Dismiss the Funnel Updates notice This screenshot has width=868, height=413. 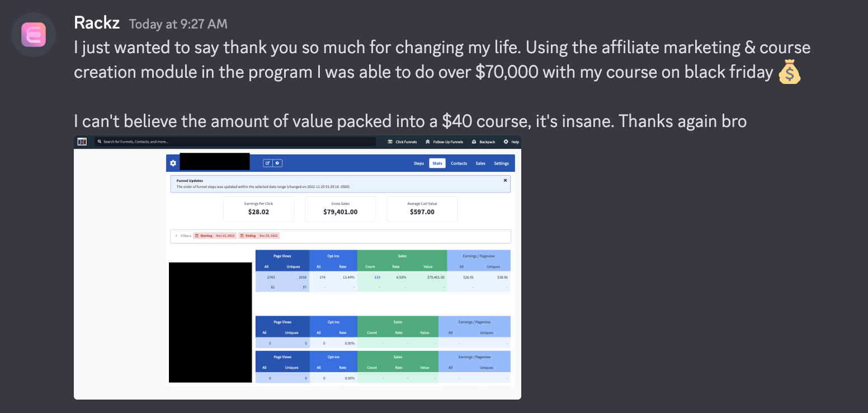tap(505, 180)
